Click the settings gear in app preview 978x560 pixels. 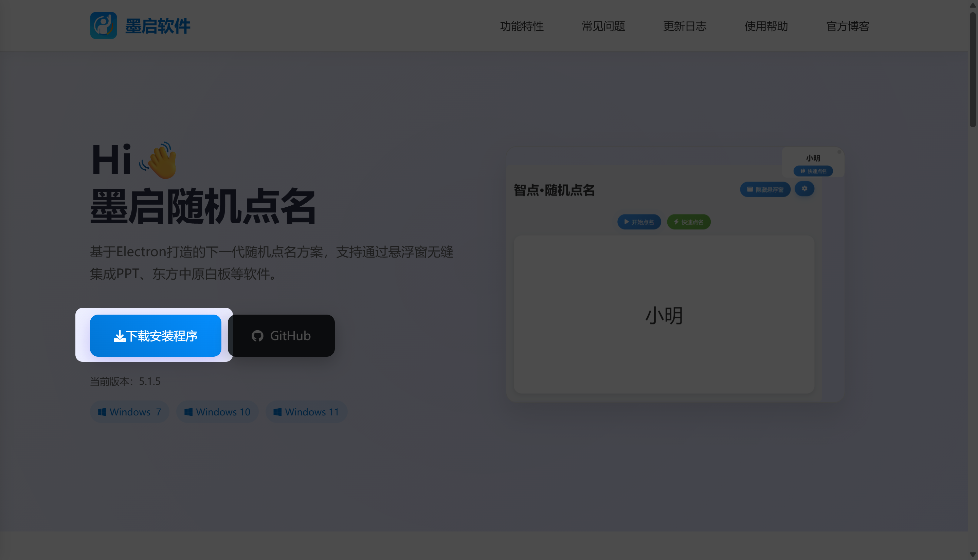[804, 189]
